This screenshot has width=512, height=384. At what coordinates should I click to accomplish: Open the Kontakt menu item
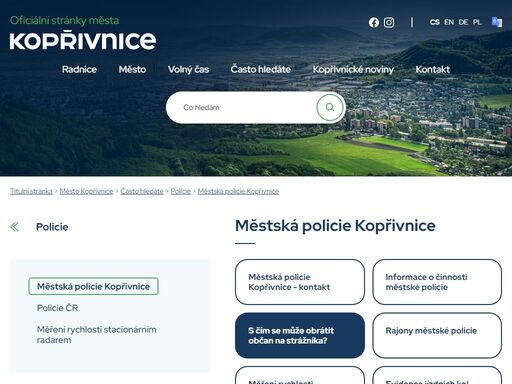[432, 69]
